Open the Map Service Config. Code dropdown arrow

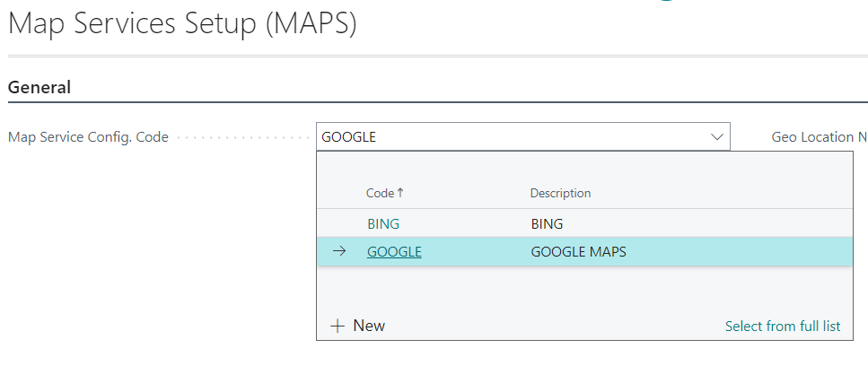click(x=717, y=137)
